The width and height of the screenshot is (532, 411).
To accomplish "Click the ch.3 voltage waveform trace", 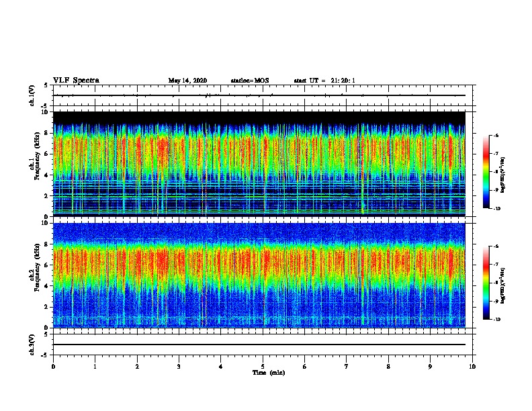I will click(x=259, y=345).
